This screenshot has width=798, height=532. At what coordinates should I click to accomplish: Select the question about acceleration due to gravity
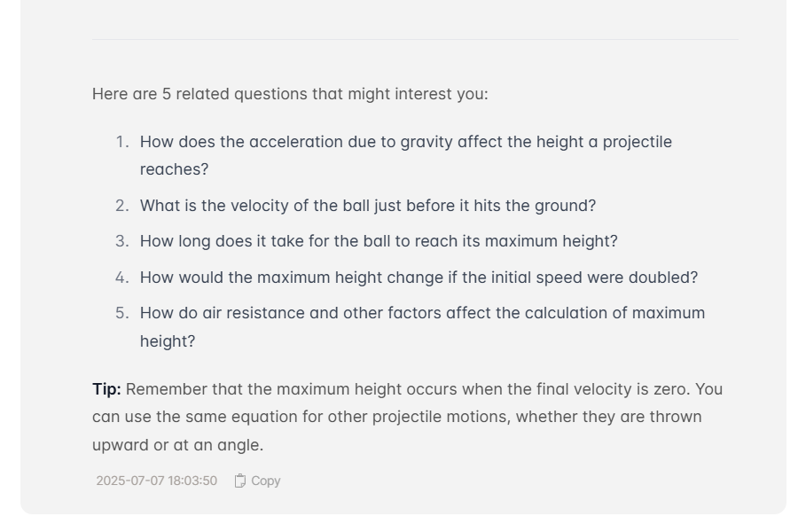(x=406, y=155)
